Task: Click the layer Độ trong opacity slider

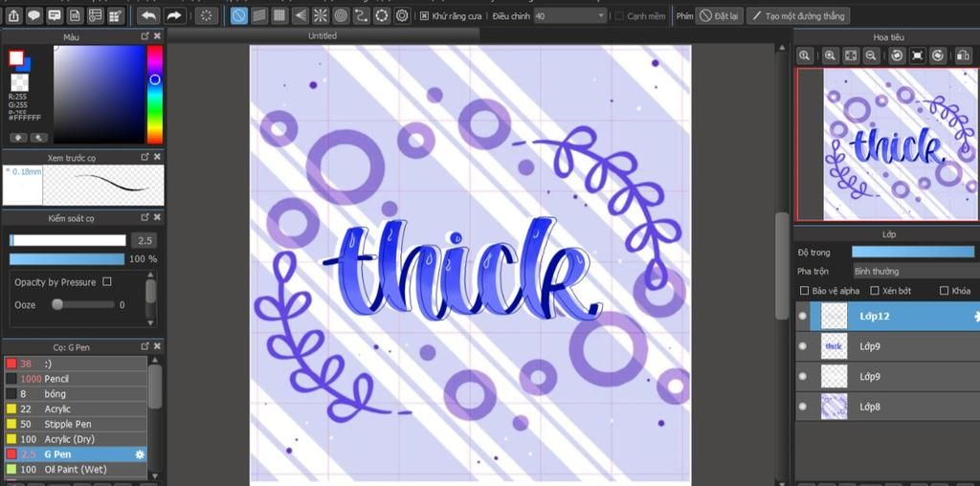Action: (x=913, y=253)
